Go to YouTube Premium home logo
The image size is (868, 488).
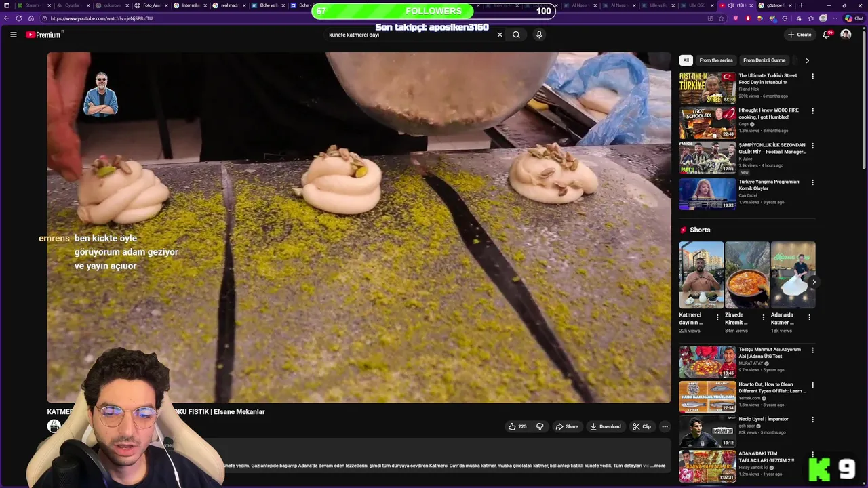tap(45, 35)
